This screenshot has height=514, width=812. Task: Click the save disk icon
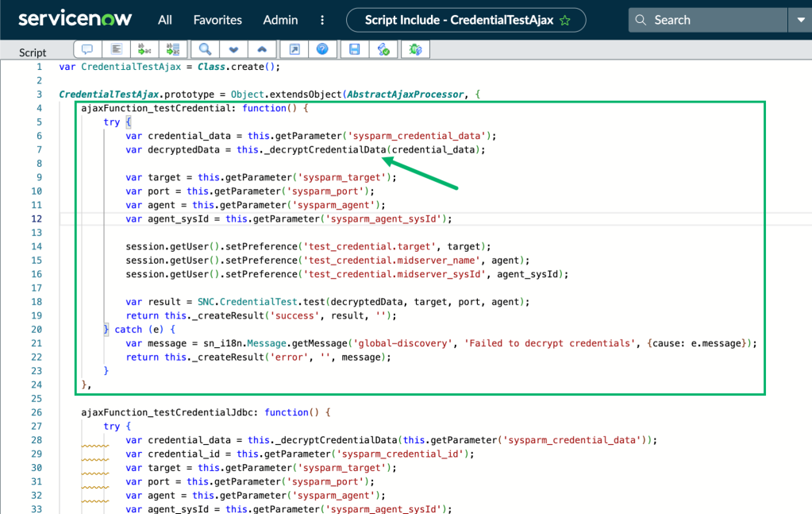(x=355, y=49)
